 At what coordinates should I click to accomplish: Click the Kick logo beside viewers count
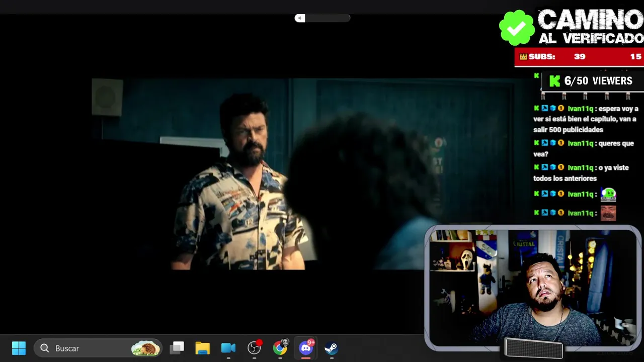[554, 81]
